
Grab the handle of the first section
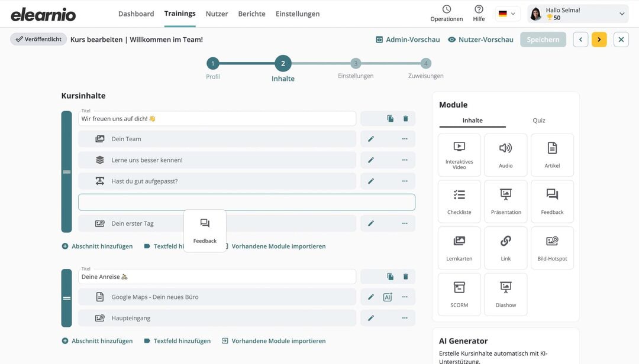66,172
